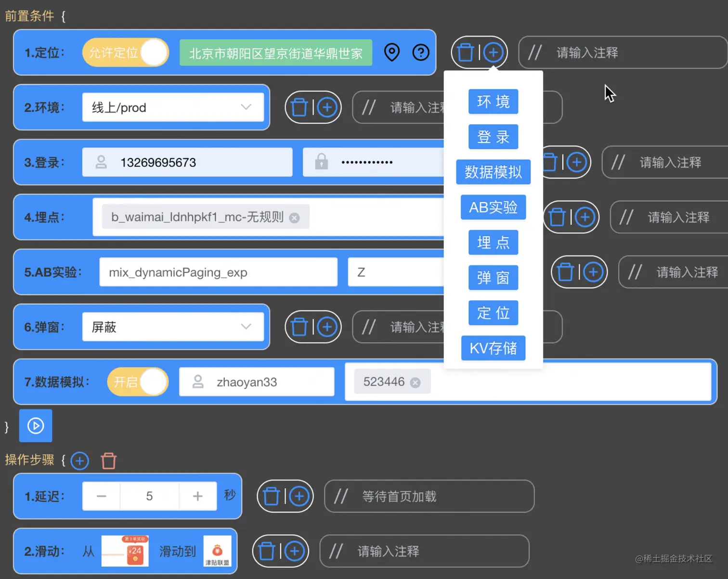This screenshot has width=728, height=579.
Task: Open the help question mark next to 定位
Action: click(420, 52)
